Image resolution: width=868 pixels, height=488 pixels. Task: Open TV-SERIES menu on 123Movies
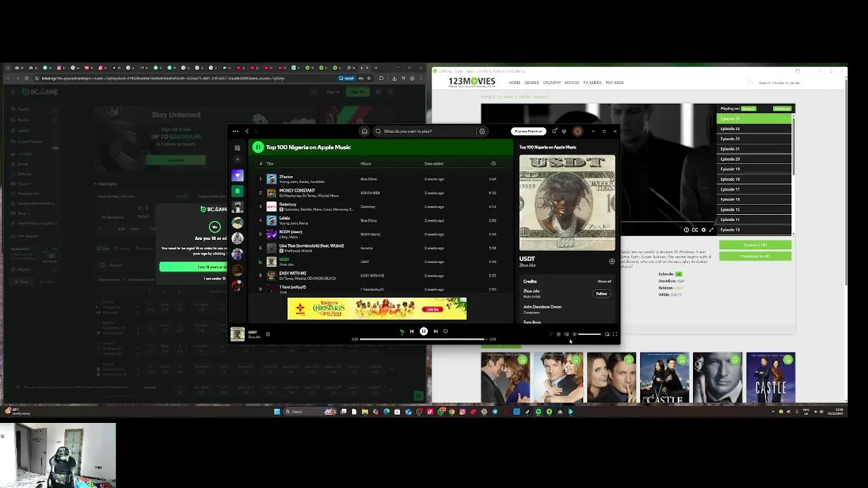(592, 83)
